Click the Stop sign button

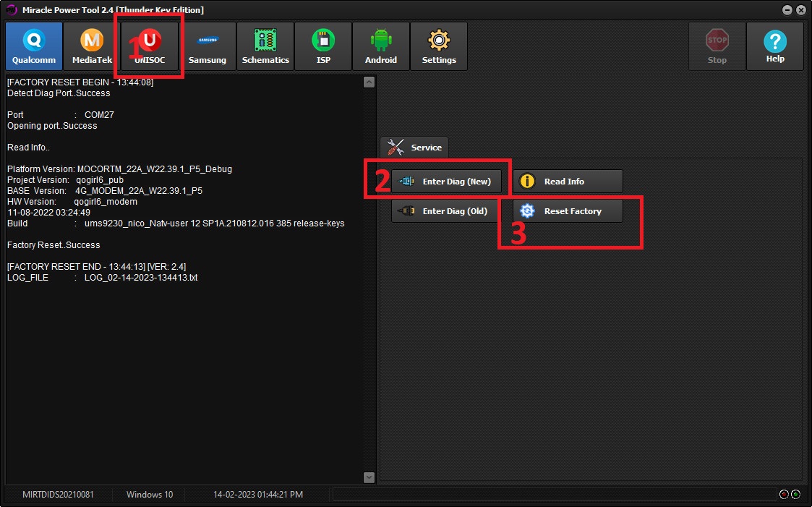(x=717, y=46)
